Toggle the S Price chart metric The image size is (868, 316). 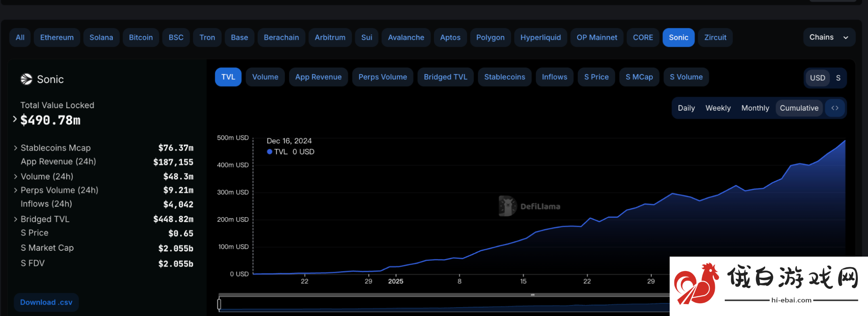596,77
